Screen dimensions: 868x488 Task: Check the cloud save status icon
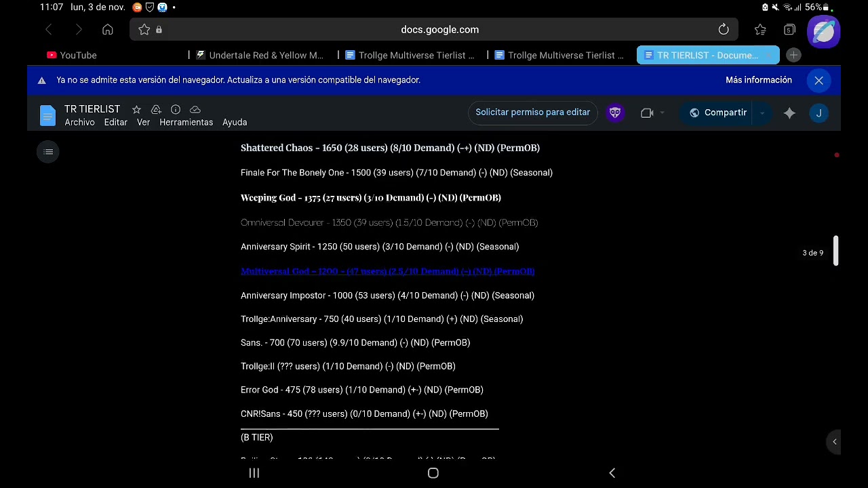point(195,109)
